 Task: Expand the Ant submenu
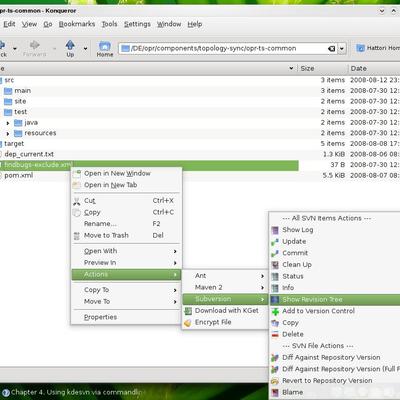(x=224, y=276)
